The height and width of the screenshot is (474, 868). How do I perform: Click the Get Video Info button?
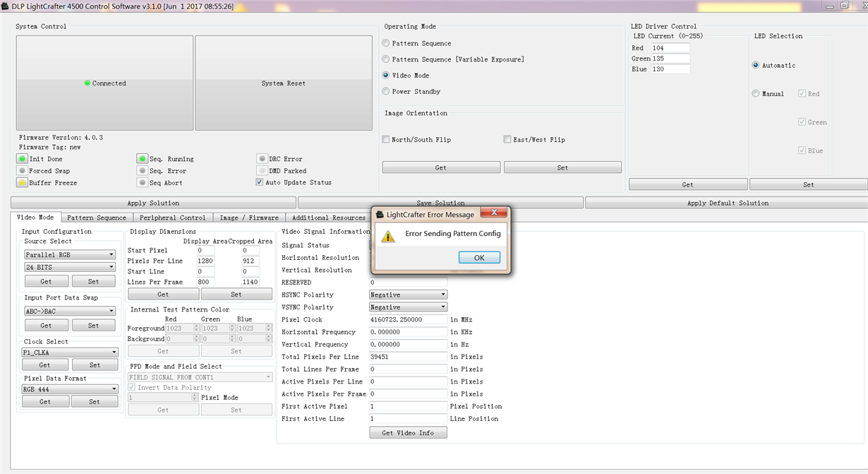tap(408, 432)
